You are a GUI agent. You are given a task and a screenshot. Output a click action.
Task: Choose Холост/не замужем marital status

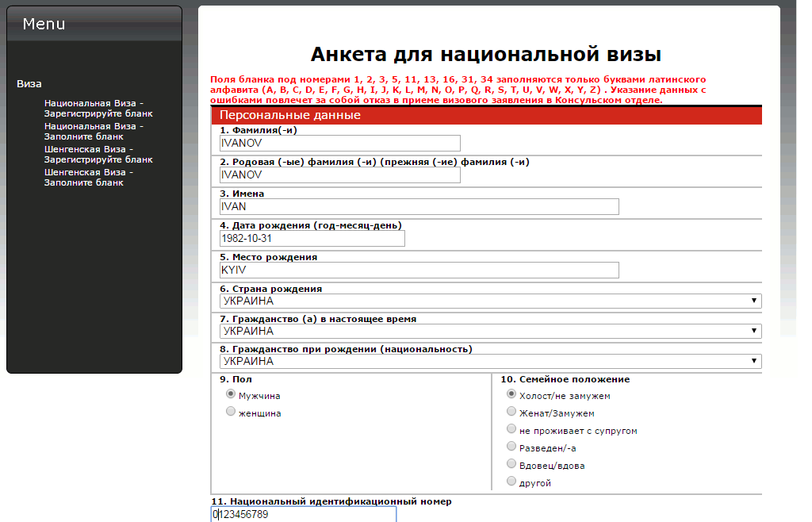pyautogui.click(x=511, y=394)
